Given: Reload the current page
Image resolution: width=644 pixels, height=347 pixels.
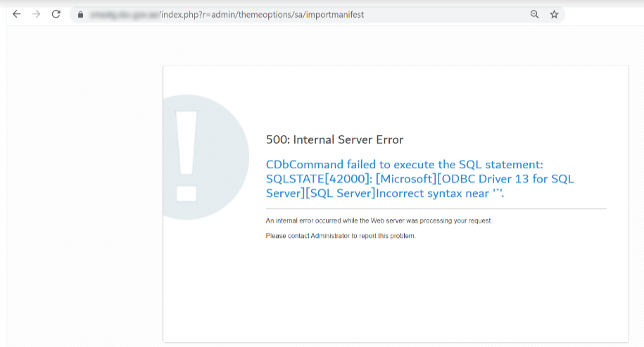Looking at the screenshot, I should pyautogui.click(x=56, y=14).
